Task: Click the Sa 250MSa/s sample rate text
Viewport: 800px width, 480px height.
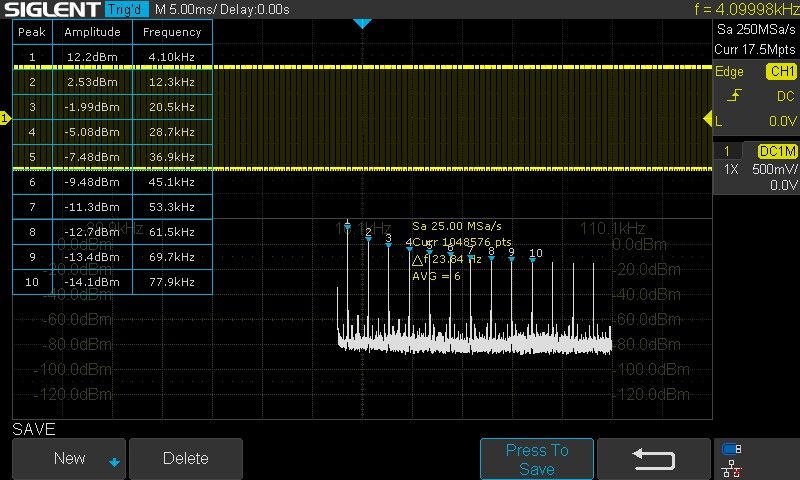Action: click(756, 30)
